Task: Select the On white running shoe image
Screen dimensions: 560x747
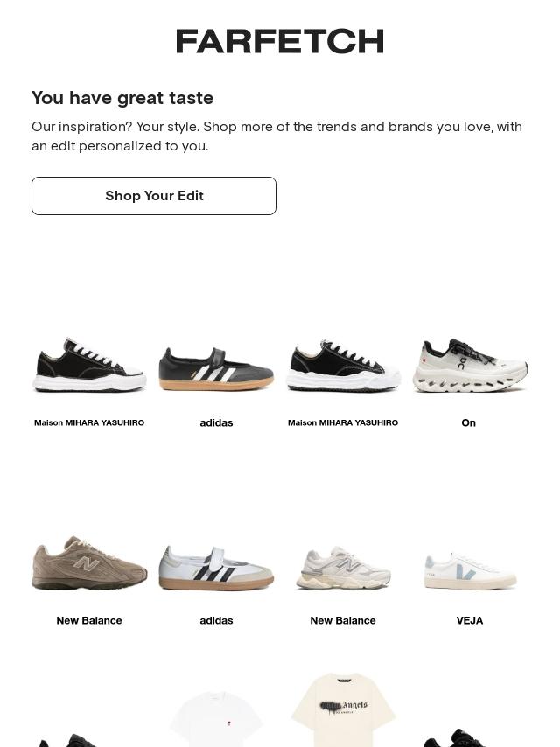Action: [470, 366]
